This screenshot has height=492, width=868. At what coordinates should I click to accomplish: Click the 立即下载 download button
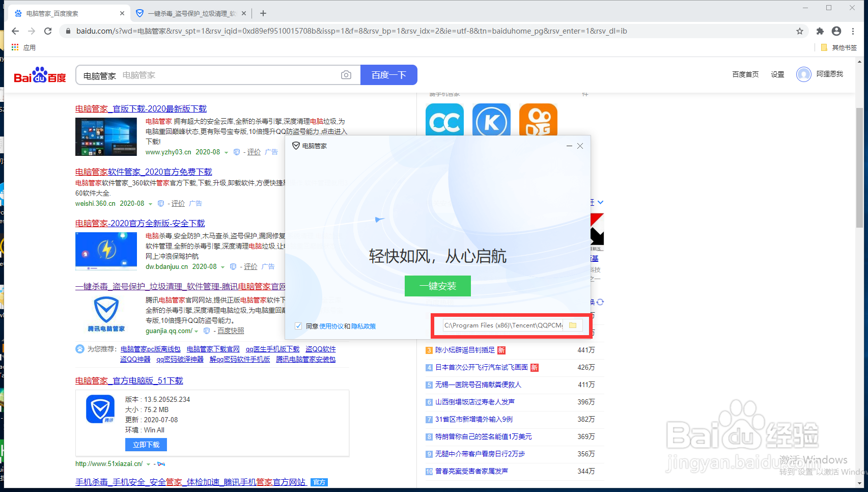click(146, 444)
